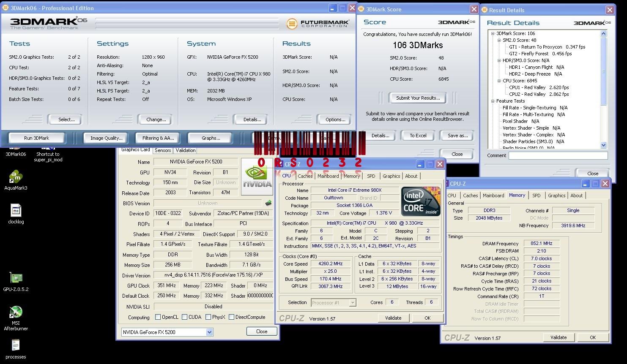Click the Run 3DMark button
Viewport: 627px width, 364px height.
tap(37, 138)
